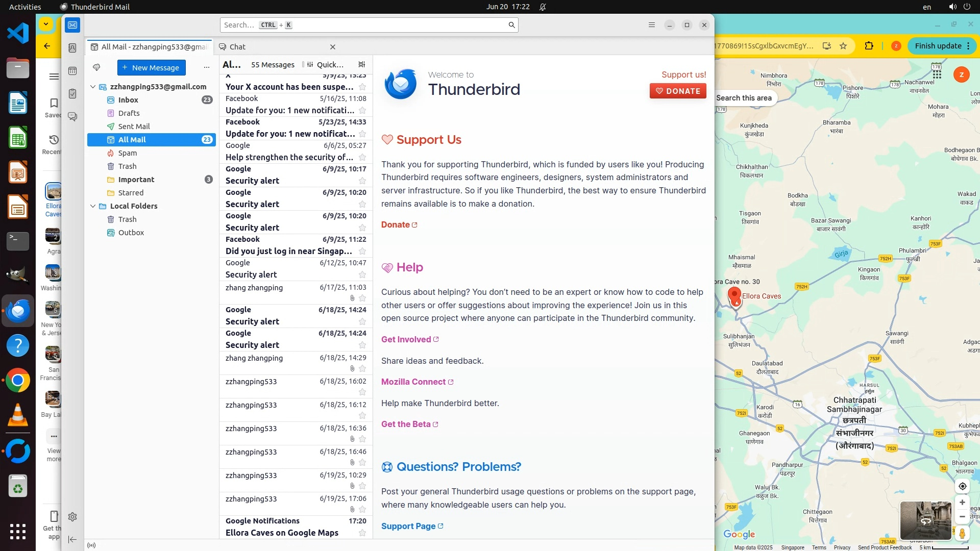Click the New Message button
This screenshot has width=980, height=551.
coord(151,67)
